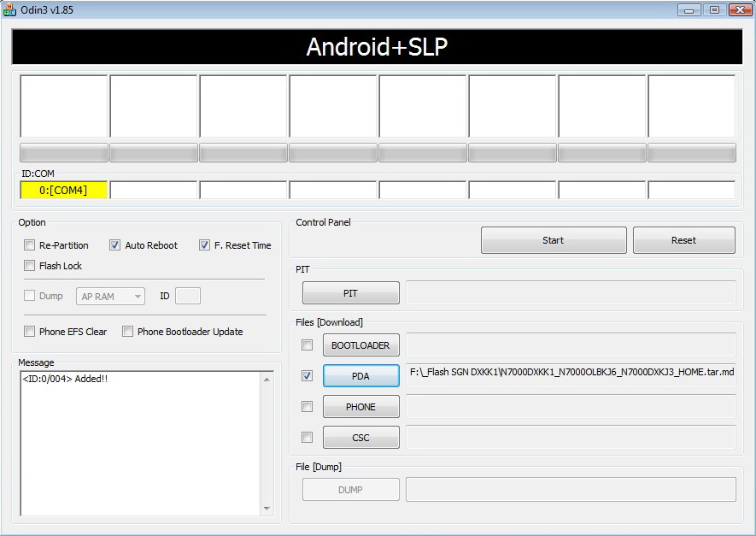Viewport: 756px width, 536px height.
Task: Click the ID input field in Option
Action: (188, 296)
